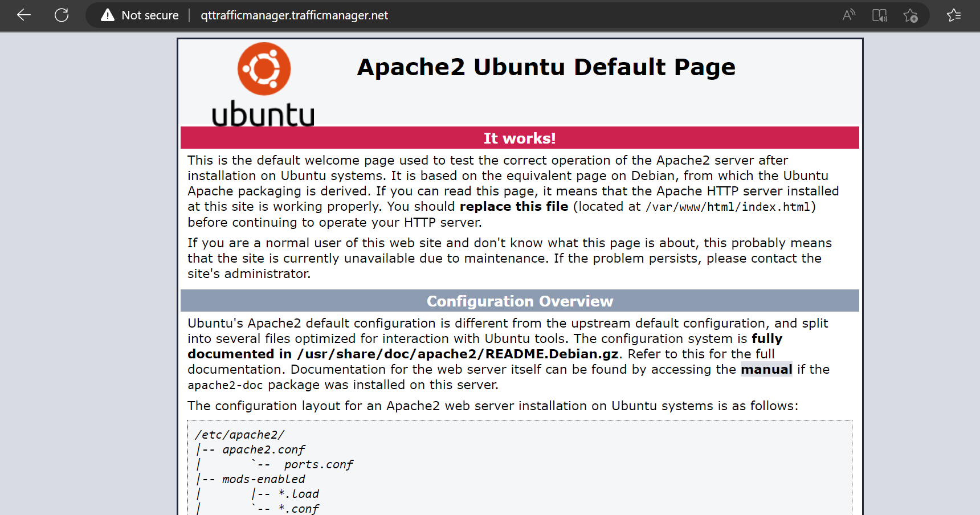The width and height of the screenshot is (980, 515).
Task: Add this page to favorites star-plus icon
Action: pyautogui.click(x=910, y=15)
